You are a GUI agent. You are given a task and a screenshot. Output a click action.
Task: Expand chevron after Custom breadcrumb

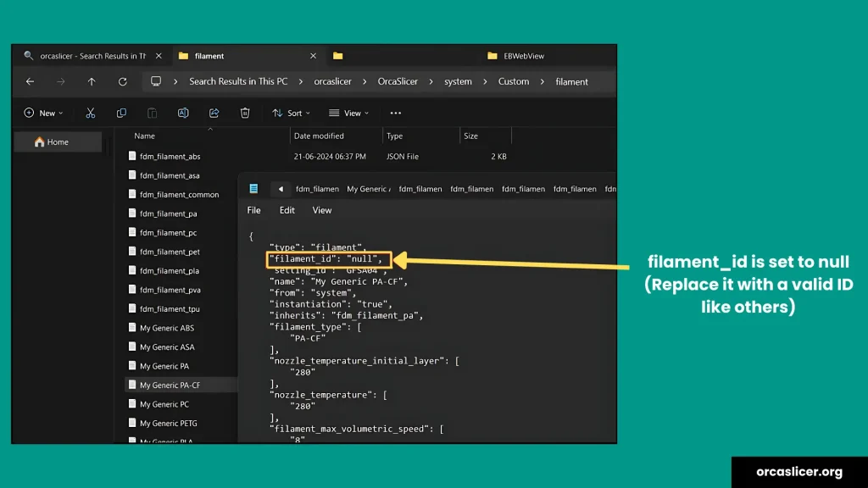[542, 81]
